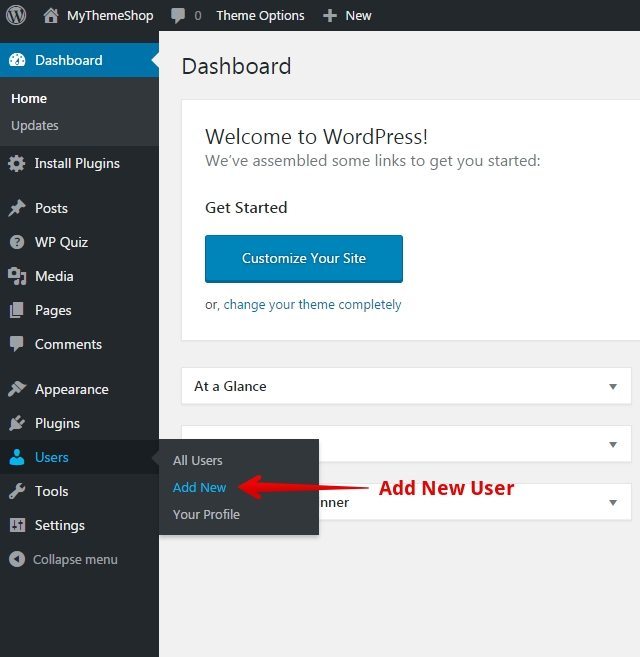640x657 pixels.
Task: Open MyThemeShop site menu
Action: [110, 16]
